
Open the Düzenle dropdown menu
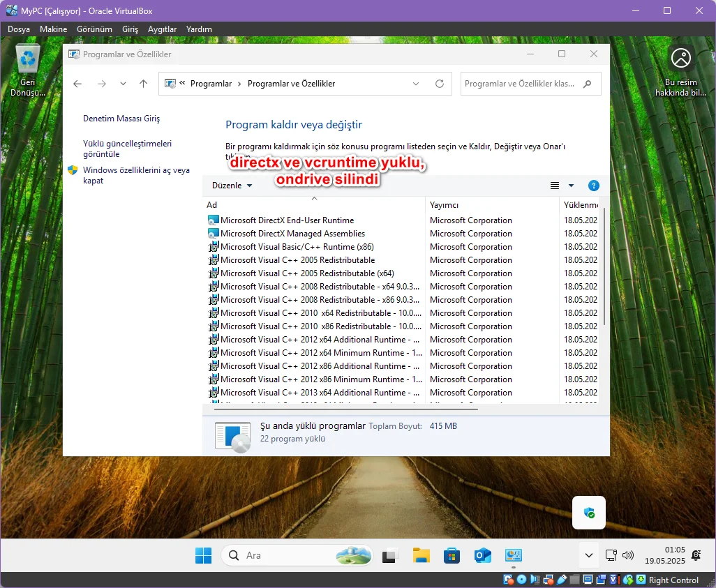pos(232,186)
